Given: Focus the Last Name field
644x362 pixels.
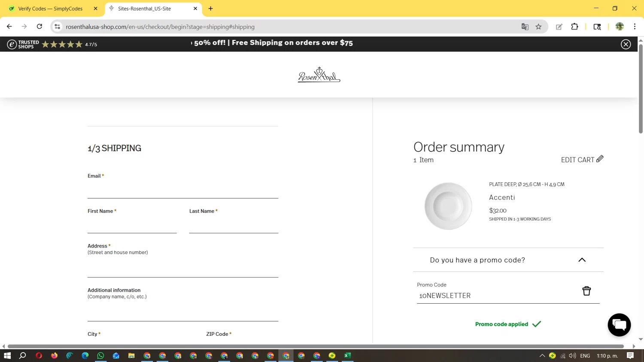Looking at the screenshot, I should coord(234,225).
